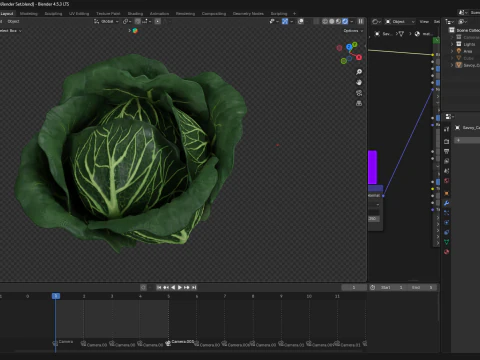
Task: Toggle viewport overlays display
Action: (x=300, y=21)
